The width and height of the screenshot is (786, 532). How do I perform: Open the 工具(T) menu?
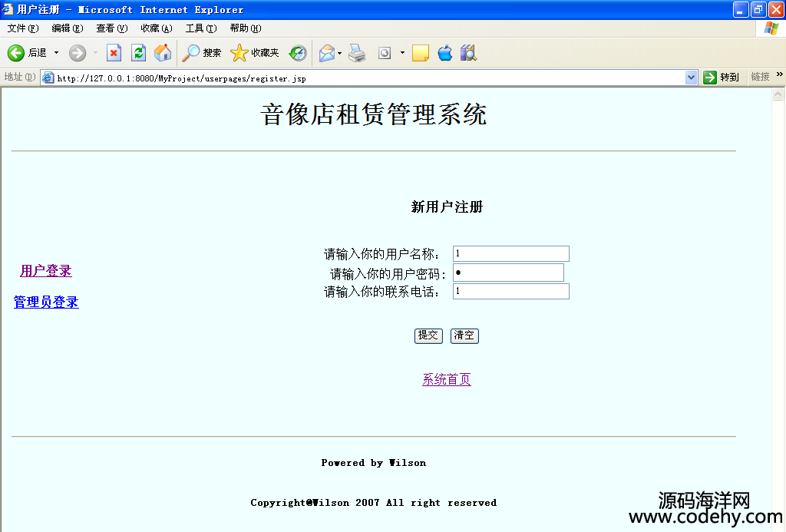point(202,28)
